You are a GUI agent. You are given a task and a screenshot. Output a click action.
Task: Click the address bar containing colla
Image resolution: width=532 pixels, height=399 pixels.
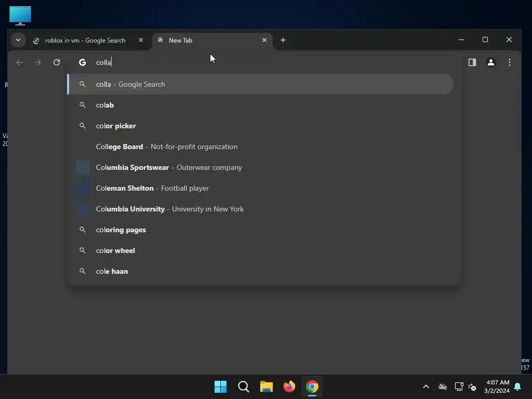click(x=264, y=62)
